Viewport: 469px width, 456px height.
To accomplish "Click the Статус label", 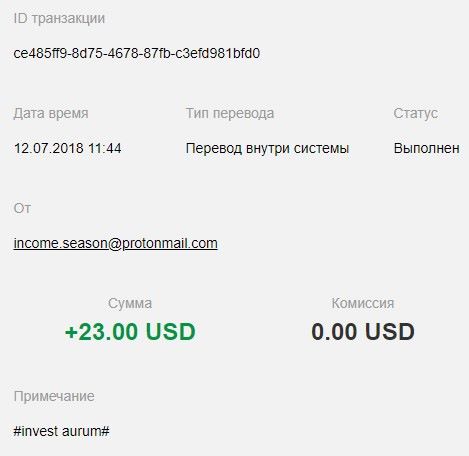I will 415,114.
